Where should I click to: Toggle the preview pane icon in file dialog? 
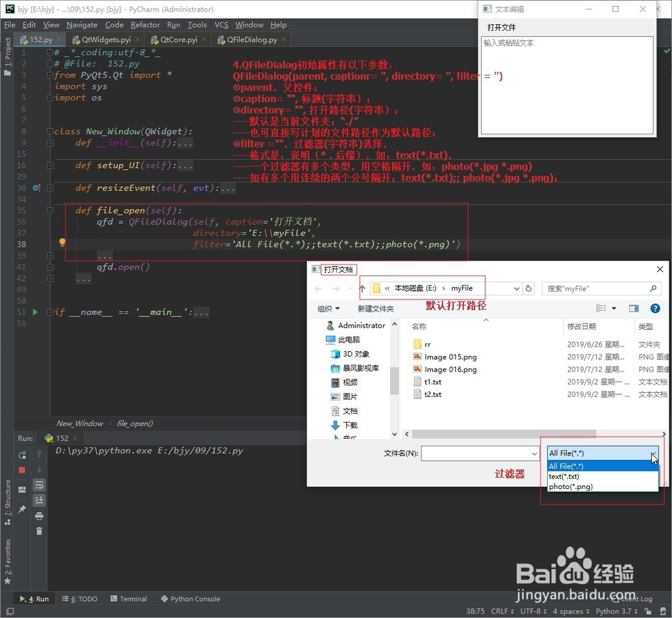pyautogui.click(x=634, y=308)
